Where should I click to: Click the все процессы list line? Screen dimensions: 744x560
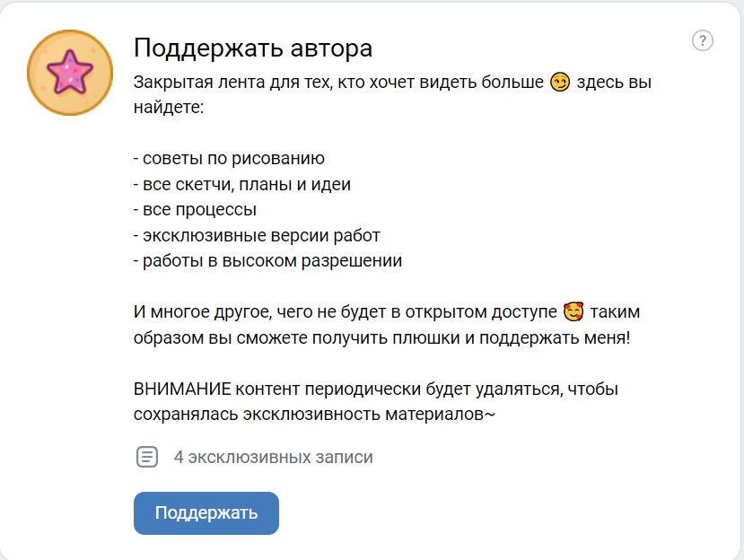point(195,210)
